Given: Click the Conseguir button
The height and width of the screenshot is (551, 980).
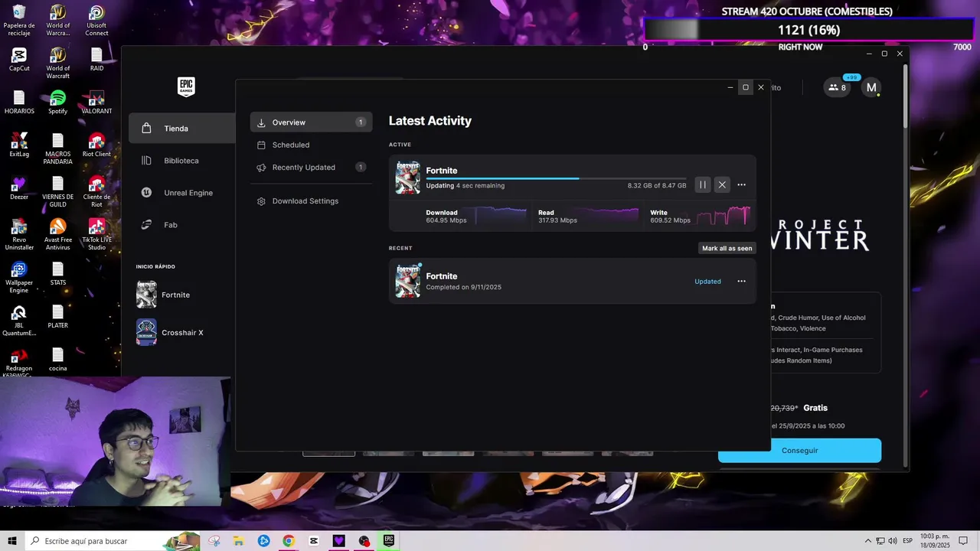Looking at the screenshot, I should click(x=799, y=451).
